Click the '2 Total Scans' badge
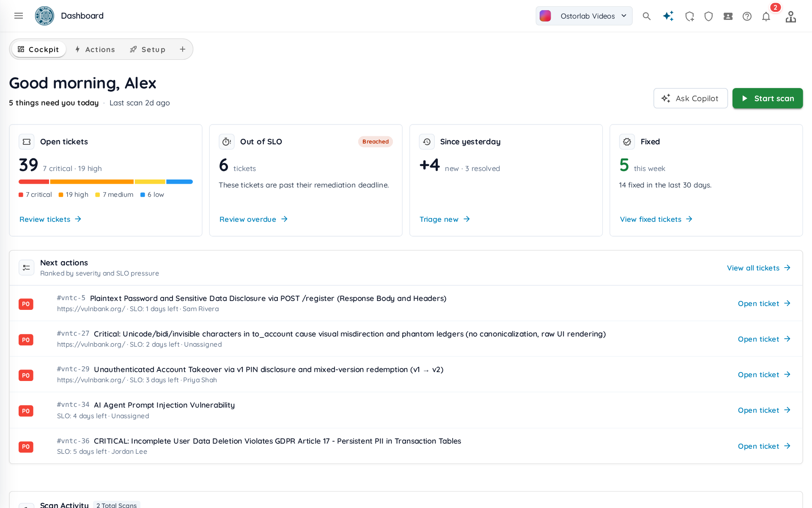 click(116, 505)
